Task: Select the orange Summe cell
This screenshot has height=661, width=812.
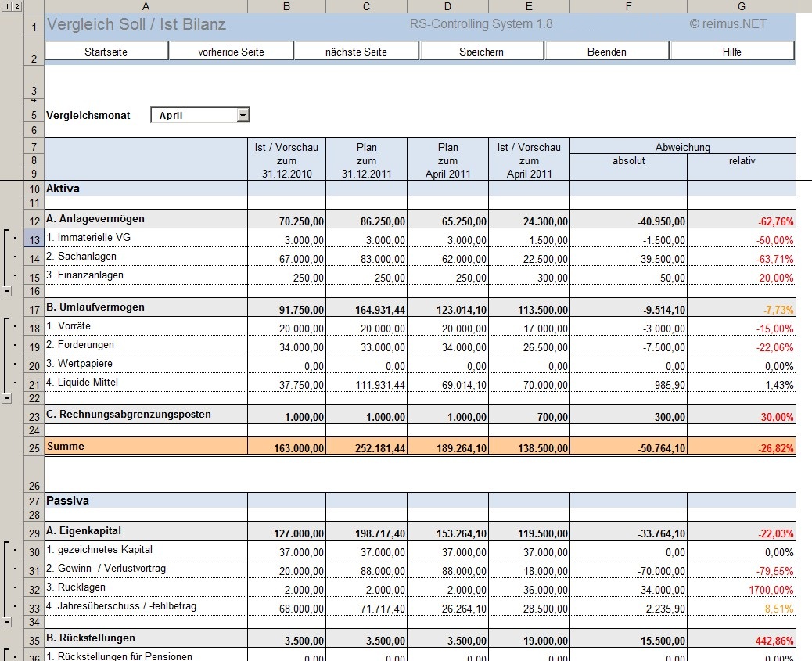Action: pos(146,447)
